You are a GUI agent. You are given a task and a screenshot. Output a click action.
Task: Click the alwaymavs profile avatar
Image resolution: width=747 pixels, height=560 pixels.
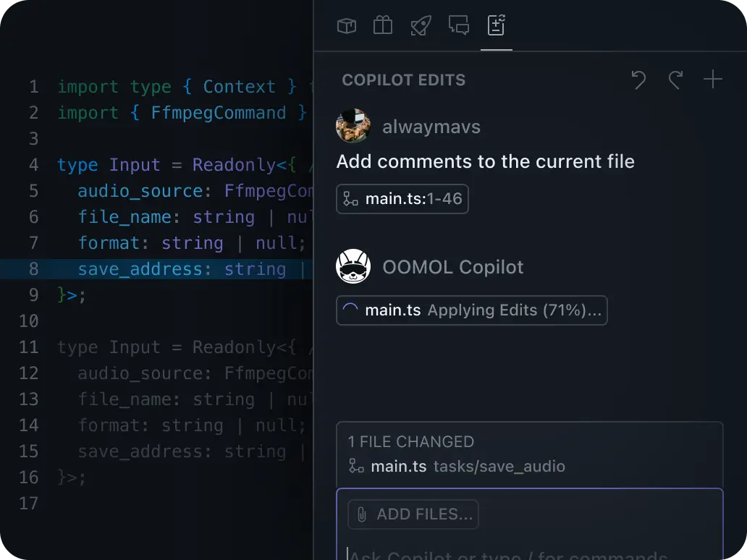[353, 126]
